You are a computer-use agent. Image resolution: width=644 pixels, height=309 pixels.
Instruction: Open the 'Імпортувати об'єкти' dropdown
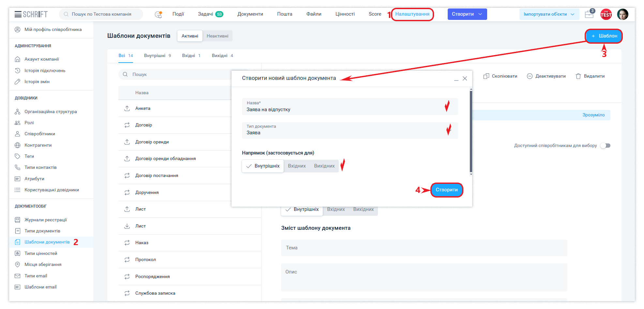click(549, 14)
